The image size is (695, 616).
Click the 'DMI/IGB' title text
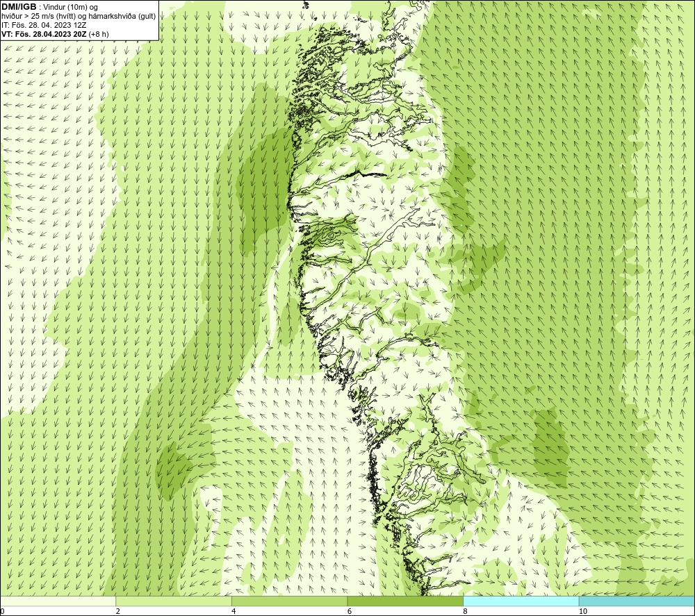click(x=19, y=7)
